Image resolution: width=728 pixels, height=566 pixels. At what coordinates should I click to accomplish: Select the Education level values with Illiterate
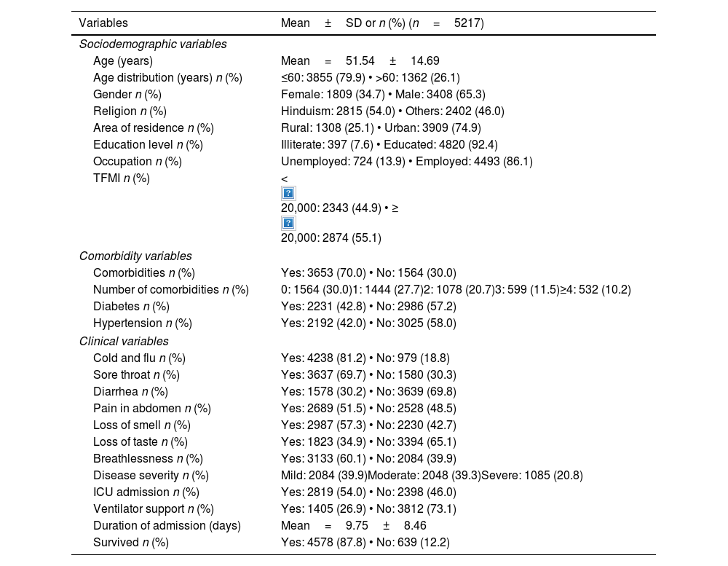[x=389, y=145]
